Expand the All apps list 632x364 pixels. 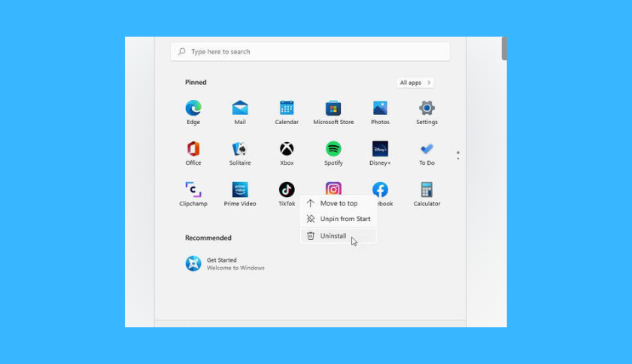415,83
